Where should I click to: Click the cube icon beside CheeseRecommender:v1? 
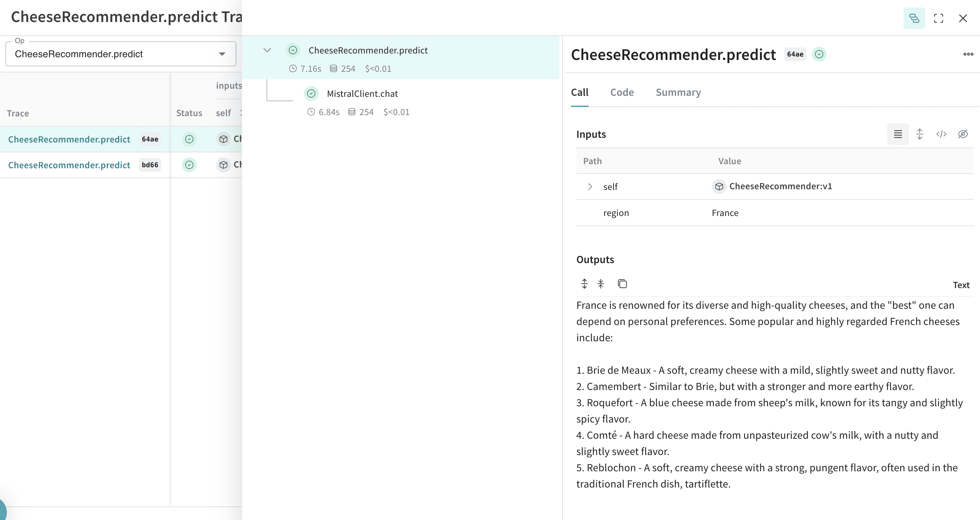[x=719, y=187]
